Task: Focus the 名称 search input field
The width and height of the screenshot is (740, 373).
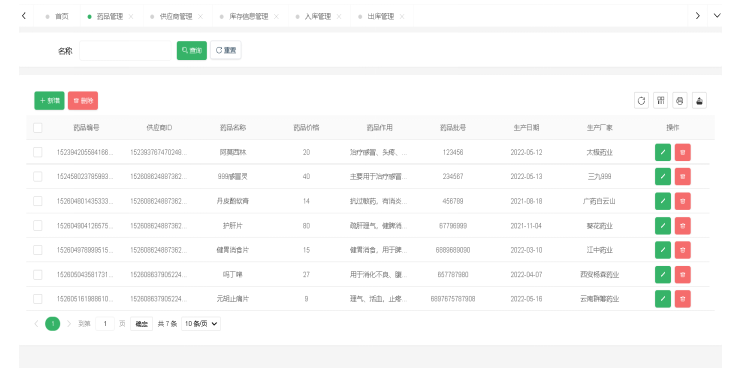Action: [125, 51]
